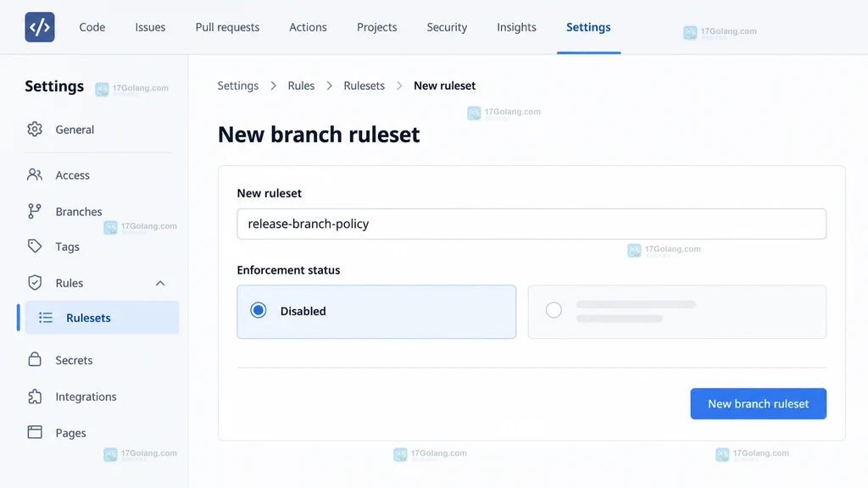Click the code brackets logo icon
The width and height of the screenshot is (868, 488).
pyautogui.click(x=40, y=27)
